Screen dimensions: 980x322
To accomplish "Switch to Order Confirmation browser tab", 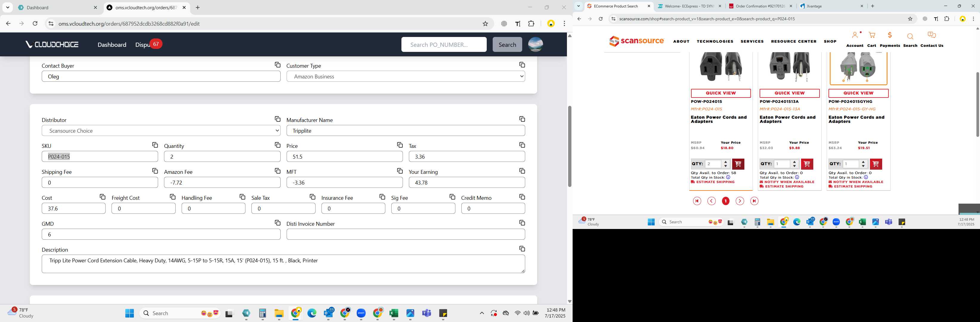I will click(x=760, y=6).
